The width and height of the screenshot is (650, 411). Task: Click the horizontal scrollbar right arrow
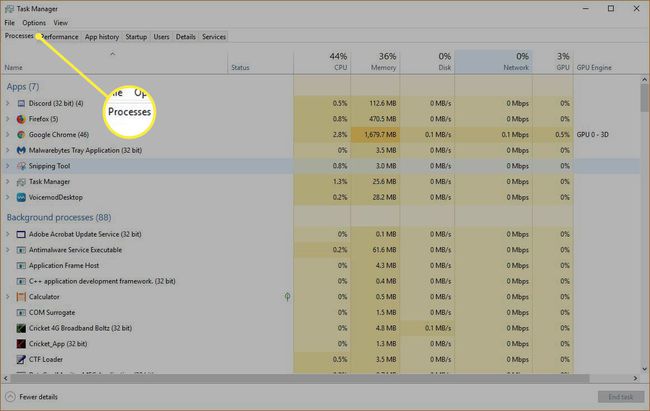coord(635,378)
